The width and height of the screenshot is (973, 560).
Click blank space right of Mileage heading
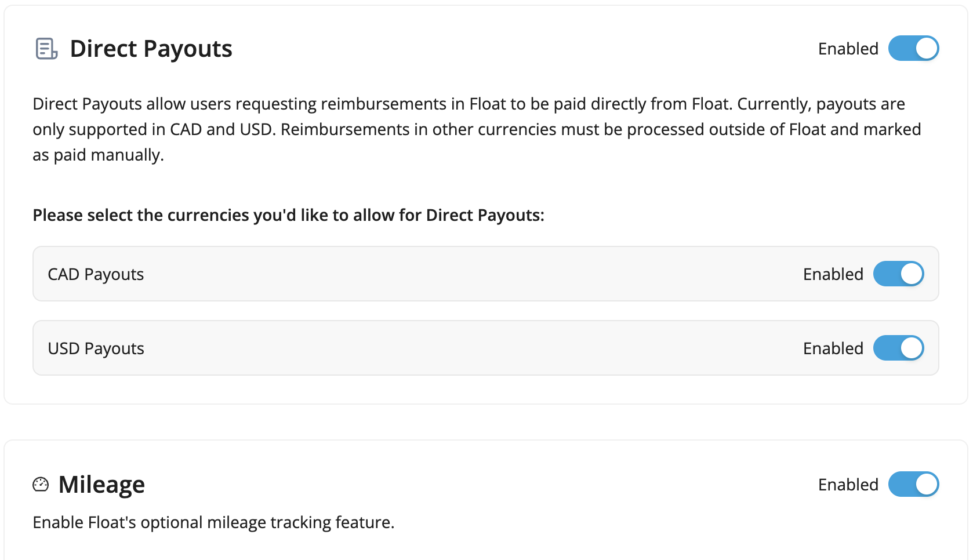pos(464,485)
